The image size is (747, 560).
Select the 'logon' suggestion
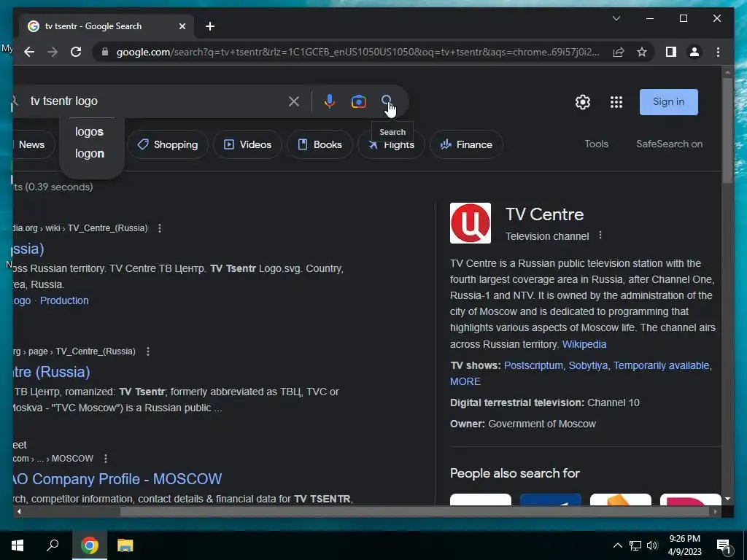(x=90, y=153)
